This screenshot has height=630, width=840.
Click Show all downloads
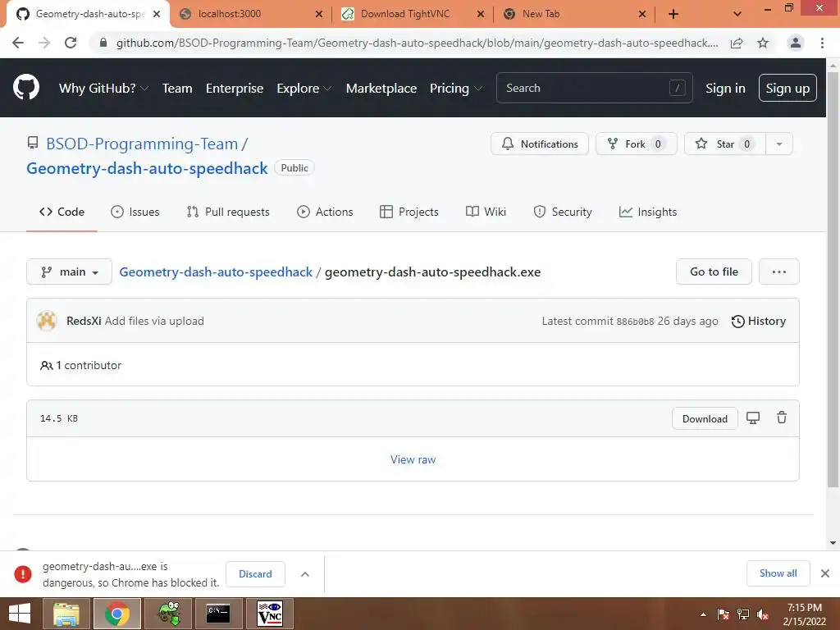tap(778, 573)
